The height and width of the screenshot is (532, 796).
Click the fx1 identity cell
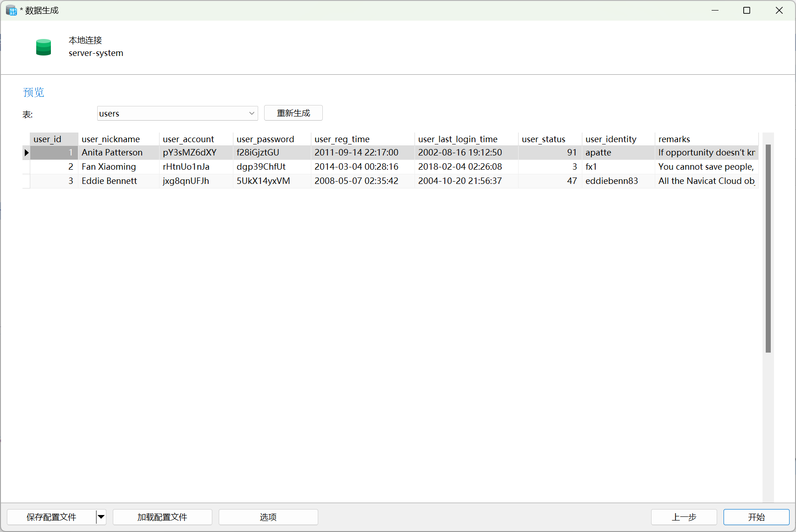coord(618,167)
